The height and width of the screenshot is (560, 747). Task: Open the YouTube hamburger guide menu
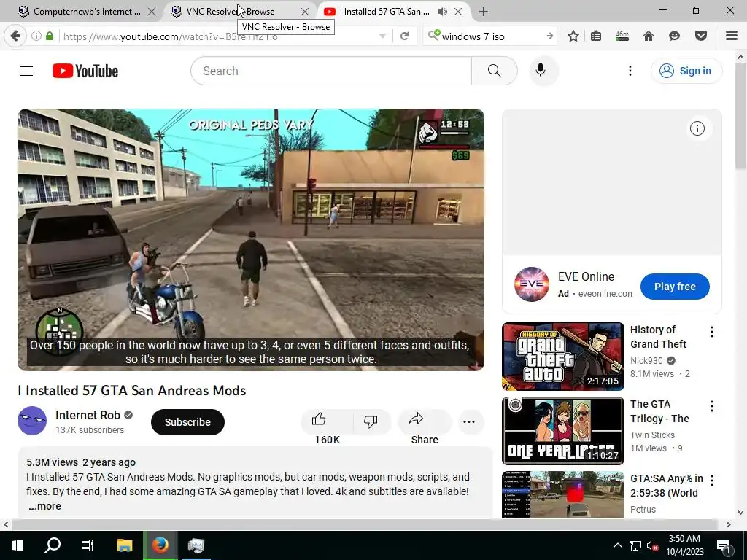click(26, 71)
